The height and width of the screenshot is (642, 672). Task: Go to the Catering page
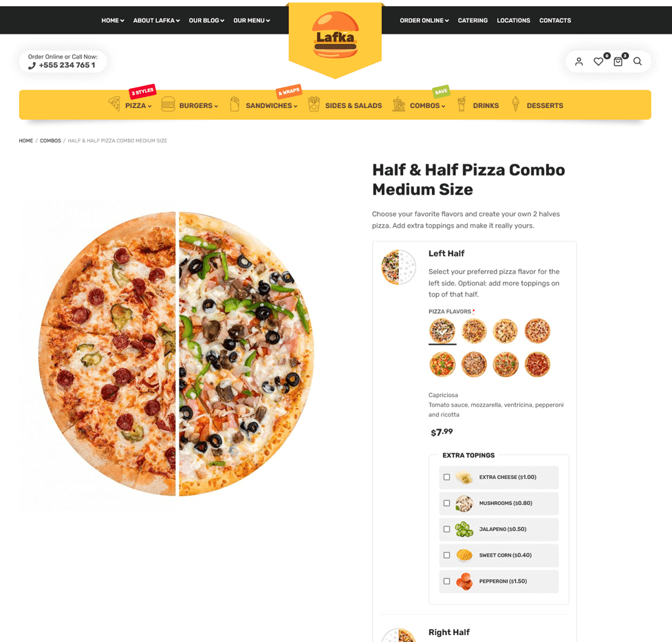pos(473,20)
